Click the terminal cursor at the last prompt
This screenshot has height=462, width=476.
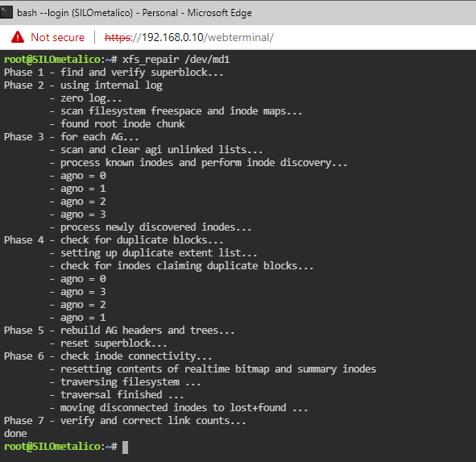pyautogui.click(x=125, y=447)
